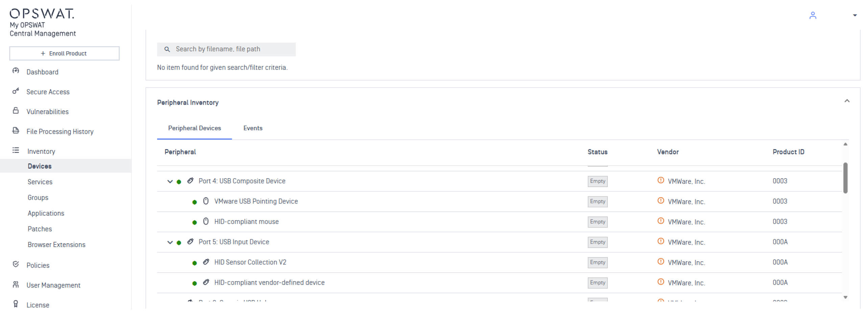The image size is (868, 321).
Task: Open Browser Extensions in the sidebar
Action: [x=56, y=245]
